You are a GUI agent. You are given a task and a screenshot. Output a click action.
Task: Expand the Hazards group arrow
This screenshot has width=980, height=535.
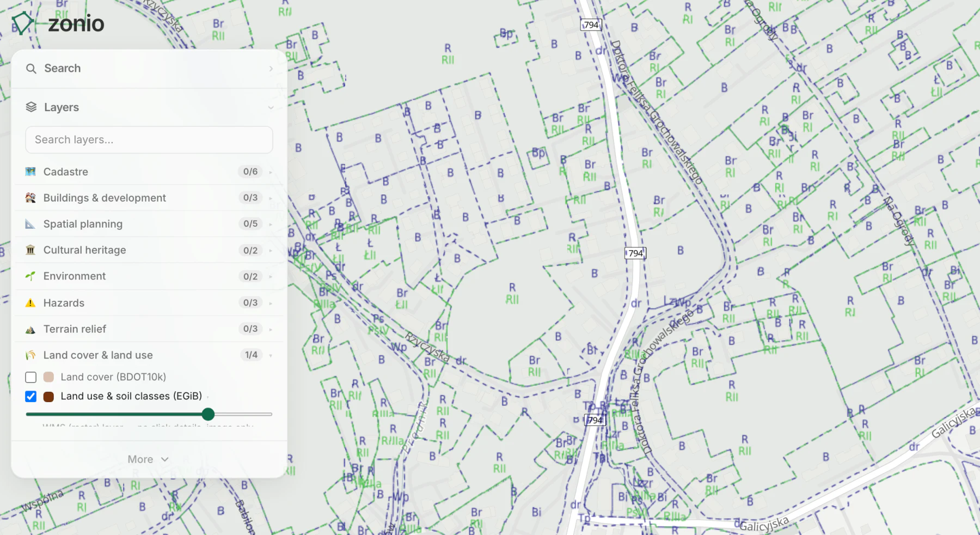[x=271, y=303]
